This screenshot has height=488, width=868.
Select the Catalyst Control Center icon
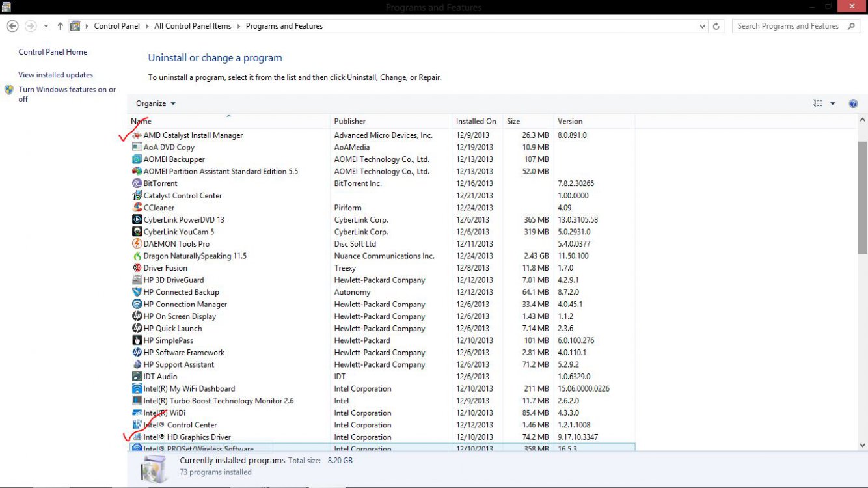point(137,196)
